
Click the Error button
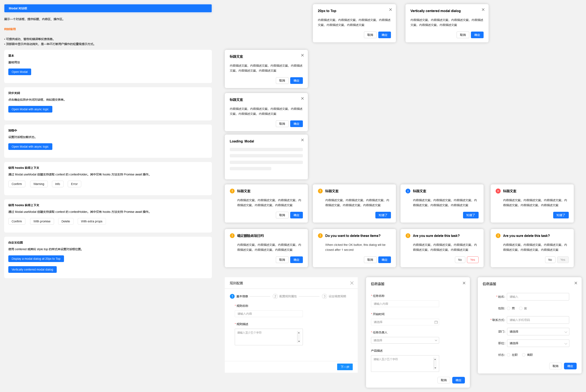coord(74,184)
